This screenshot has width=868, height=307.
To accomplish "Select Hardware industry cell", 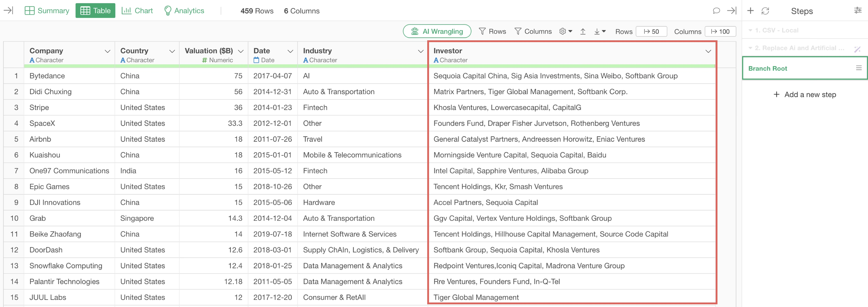I will tap(362, 203).
